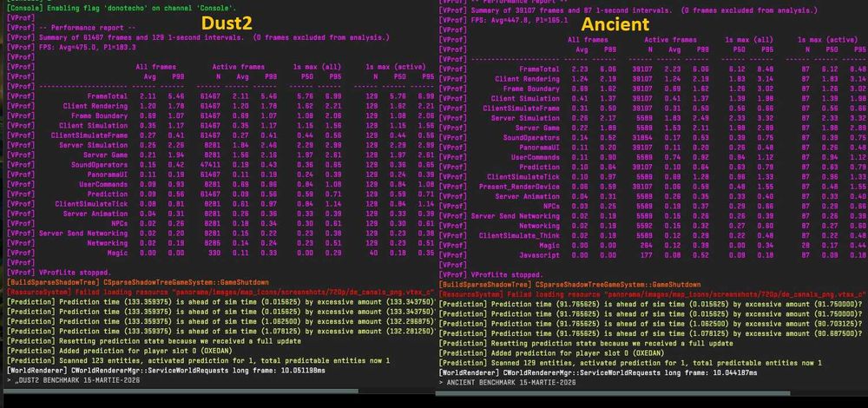Viewport: 868px width, 408px height.
Task: Select Magic row label in Ancient console
Action: click(549, 246)
